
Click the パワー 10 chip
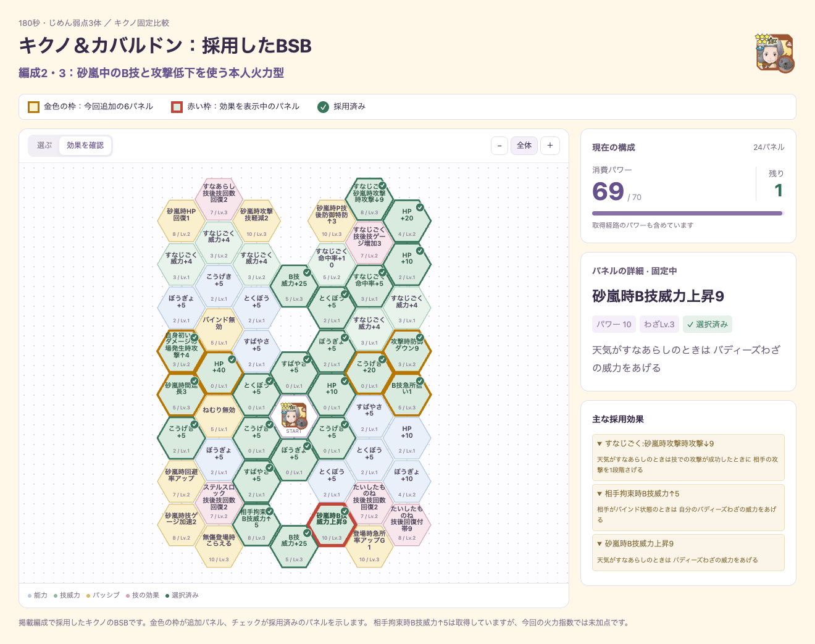[x=614, y=324]
